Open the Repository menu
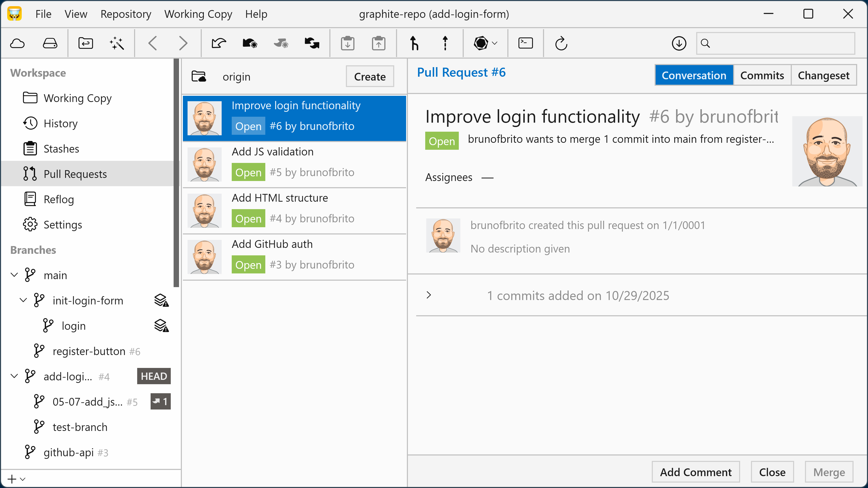The width and height of the screenshot is (868, 488). coord(126,14)
